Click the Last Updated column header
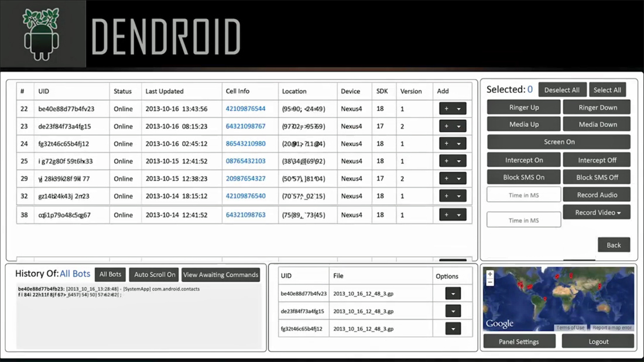This screenshot has height=362, width=644. click(165, 91)
